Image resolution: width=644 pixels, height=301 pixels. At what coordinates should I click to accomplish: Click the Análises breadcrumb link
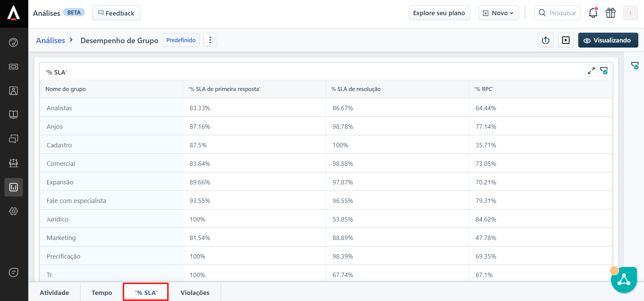point(51,40)
